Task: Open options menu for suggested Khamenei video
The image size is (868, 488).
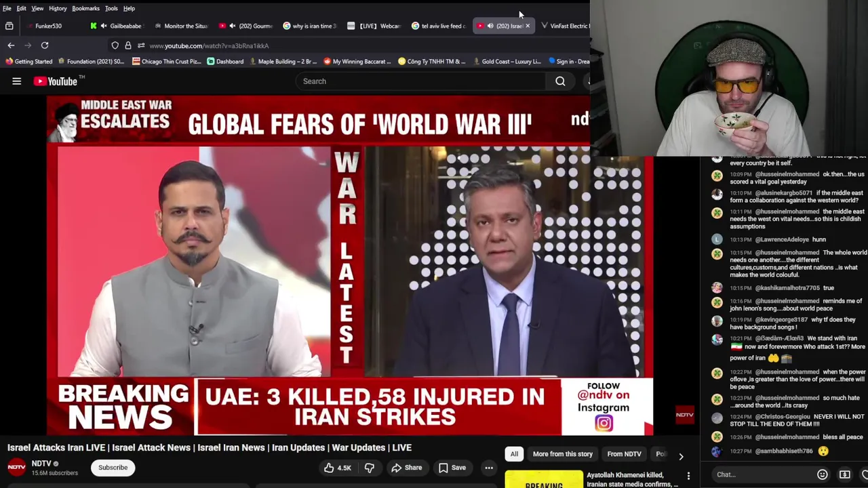Action: tap(688, 476)
